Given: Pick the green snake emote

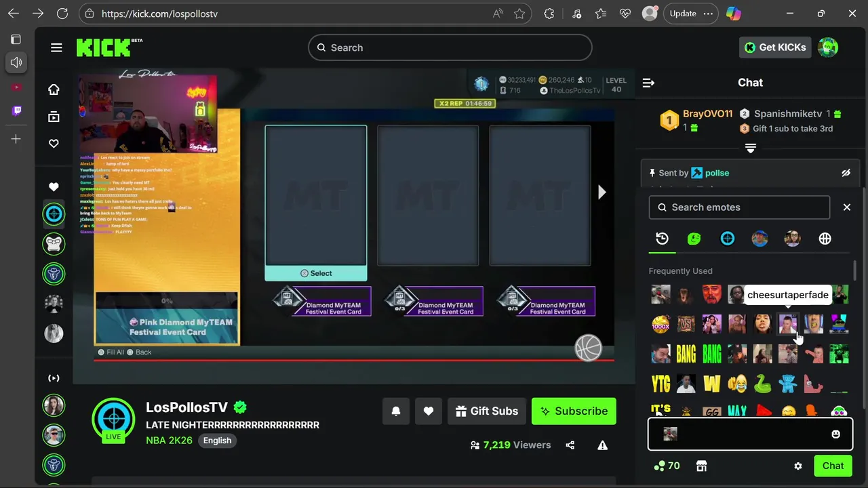Looking at the screenshot, I should tap(762, 384).
